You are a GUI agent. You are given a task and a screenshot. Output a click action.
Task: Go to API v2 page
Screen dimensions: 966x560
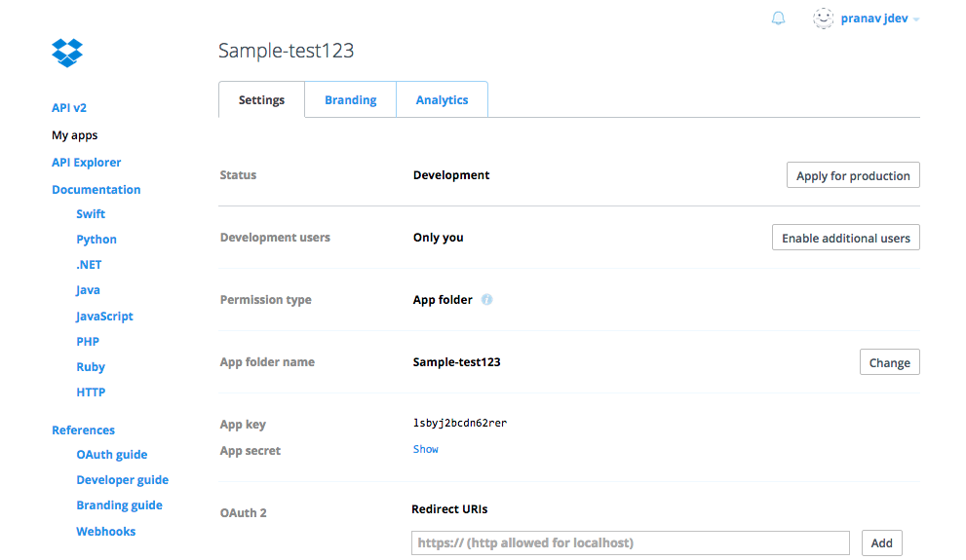pos(69,108)
